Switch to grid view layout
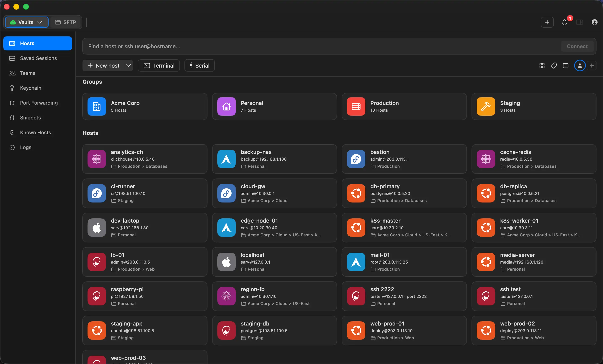 coord(542,65)
